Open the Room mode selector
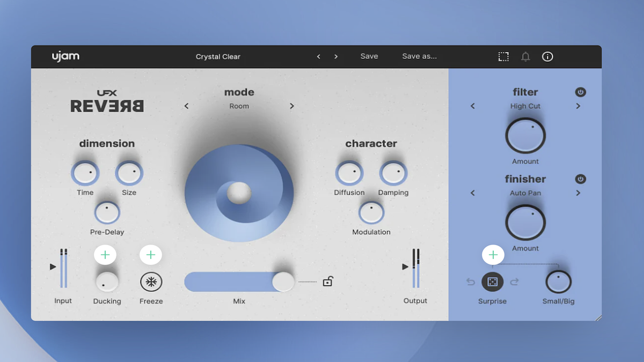644x362 pixels. tap(239, 106)
